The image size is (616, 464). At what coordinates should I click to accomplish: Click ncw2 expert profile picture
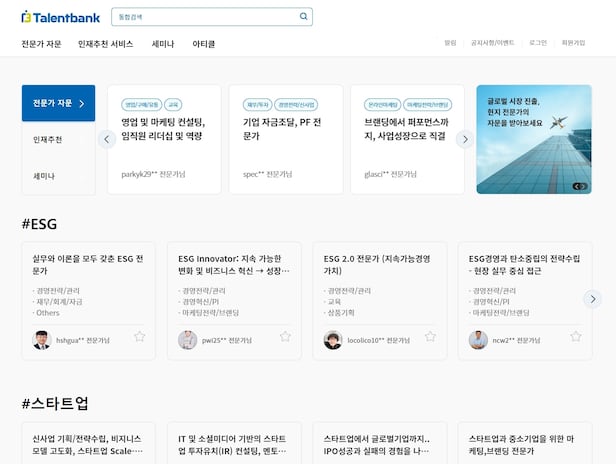(x=478, y=340)
